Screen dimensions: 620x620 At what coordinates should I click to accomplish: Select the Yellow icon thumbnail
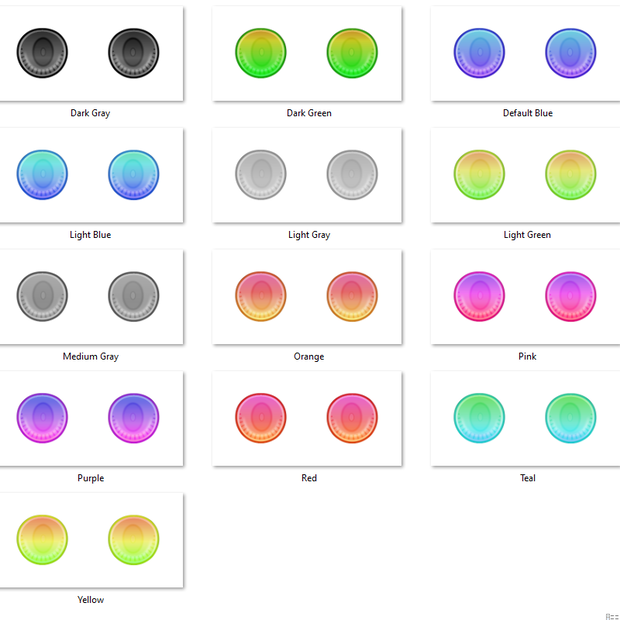[x=91, y=541]
